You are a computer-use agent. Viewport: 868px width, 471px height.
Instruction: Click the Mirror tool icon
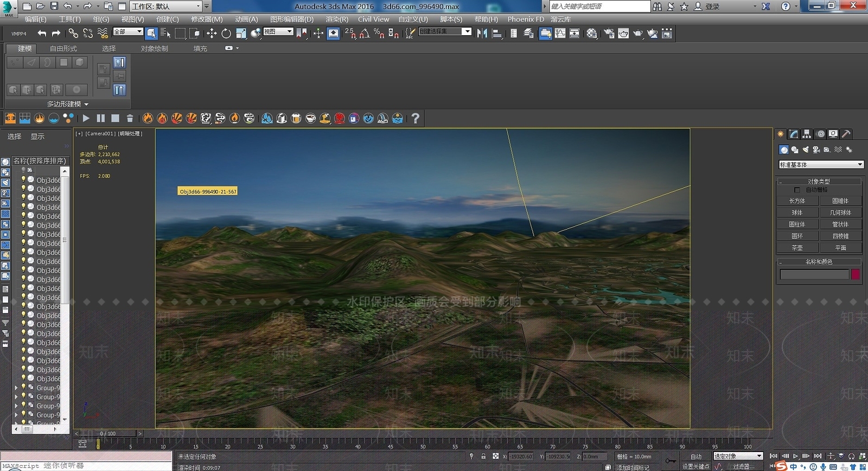[x=482, y=34]
